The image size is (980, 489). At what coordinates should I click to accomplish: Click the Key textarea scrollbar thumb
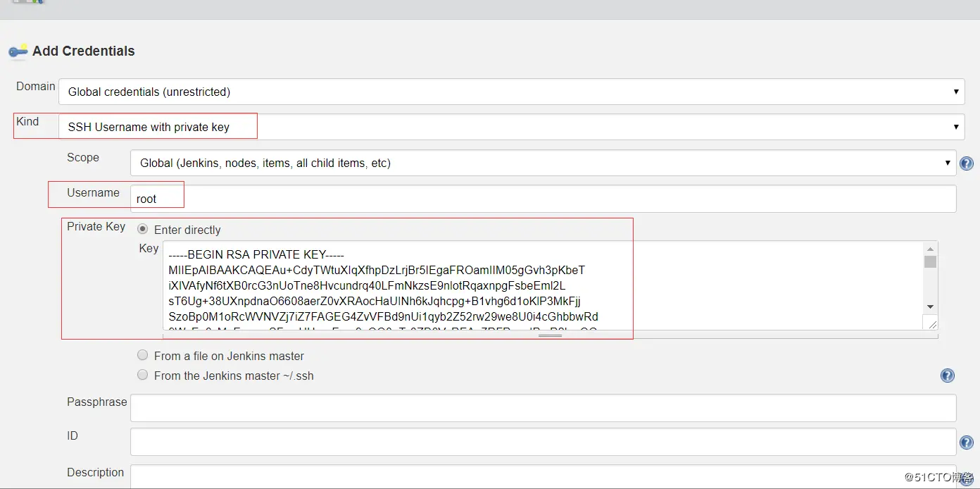tap(930, 262)
